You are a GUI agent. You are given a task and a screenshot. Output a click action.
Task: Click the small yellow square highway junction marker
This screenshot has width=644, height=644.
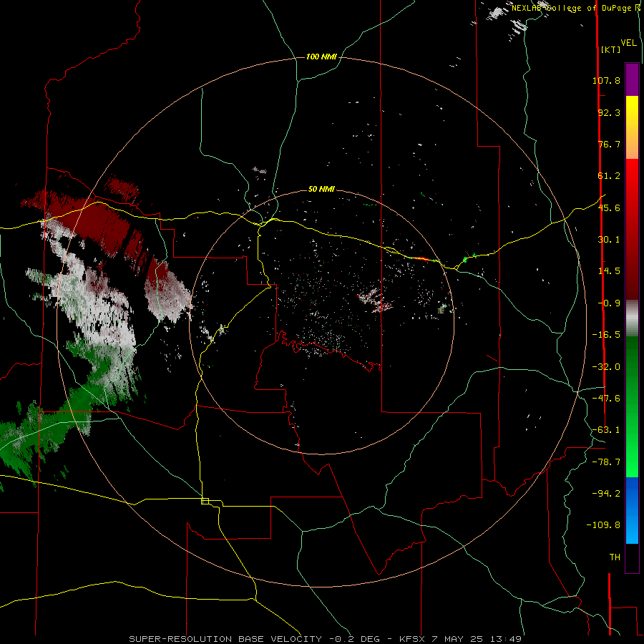(205, 501)
